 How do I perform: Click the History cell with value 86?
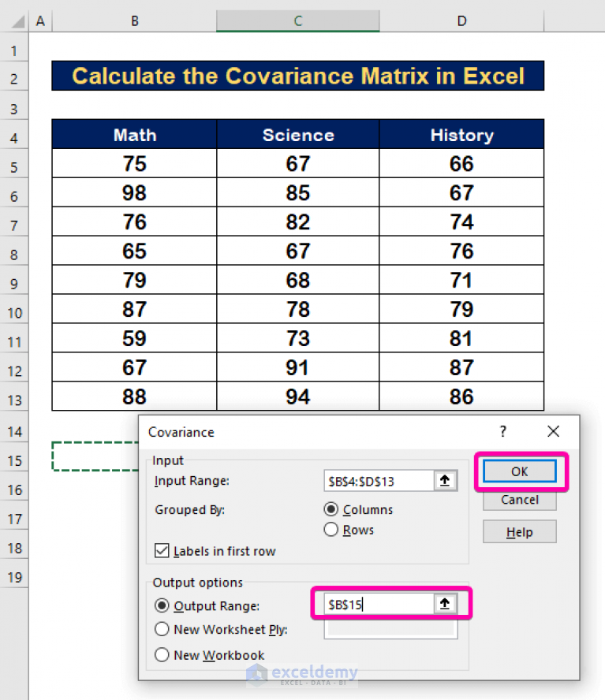coord(461,396)
